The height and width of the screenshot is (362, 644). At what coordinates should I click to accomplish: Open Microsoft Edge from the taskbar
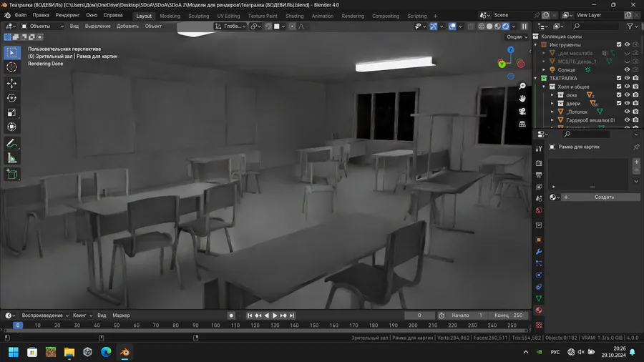coord(106,352)
